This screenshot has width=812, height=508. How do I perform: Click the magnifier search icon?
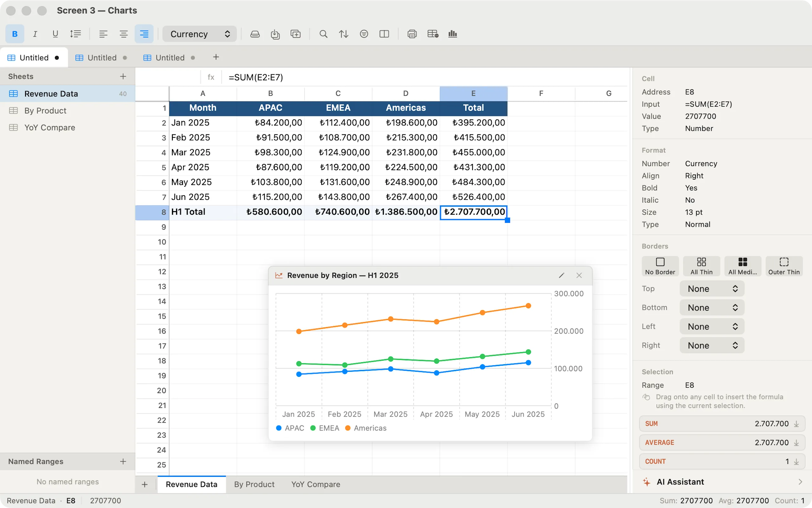pyautogui.click(x=324, y=34)
